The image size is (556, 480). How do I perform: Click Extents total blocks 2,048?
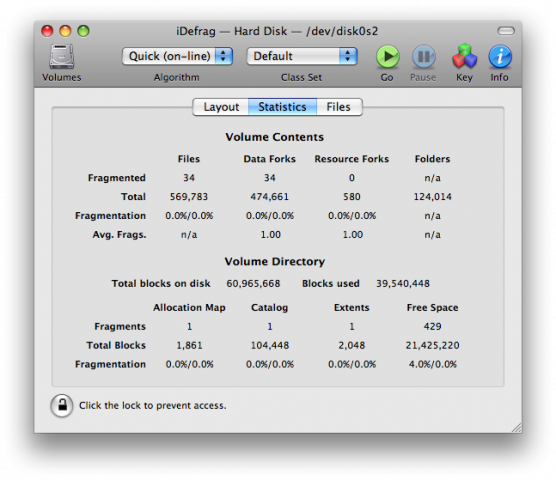coord(351,345)
